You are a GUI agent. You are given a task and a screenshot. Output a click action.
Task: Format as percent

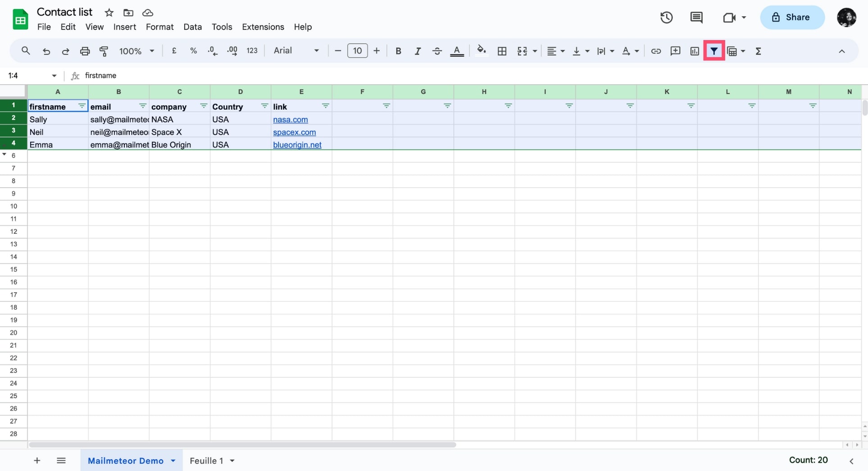pos(193,51)
